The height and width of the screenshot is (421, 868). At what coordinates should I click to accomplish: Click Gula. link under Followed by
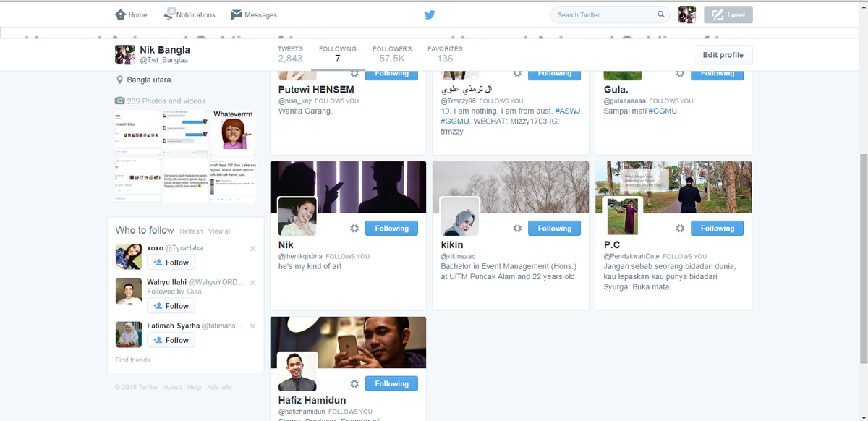[x=195, y=292]
